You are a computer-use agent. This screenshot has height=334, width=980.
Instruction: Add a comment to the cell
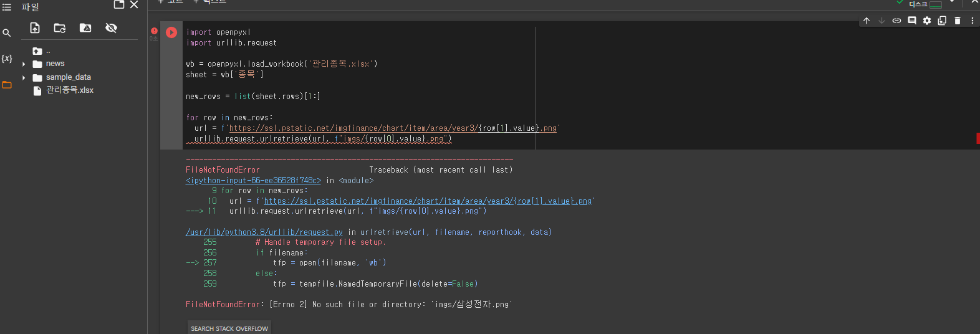tap(912, 21)
